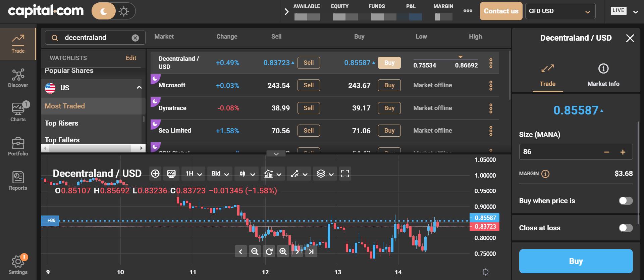Collapse the market list panel chevron
This screenshot has height=280, width=644.
pyautogui.click(x=276, y=154)
